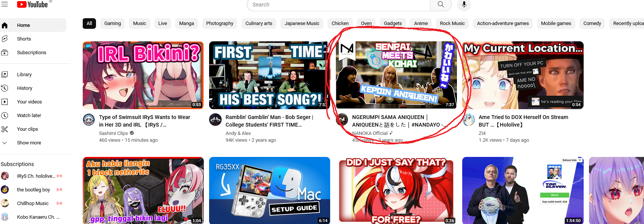Open Subscriptions in the sidebar
Screen dimensions: 644x224
(33, 53)
